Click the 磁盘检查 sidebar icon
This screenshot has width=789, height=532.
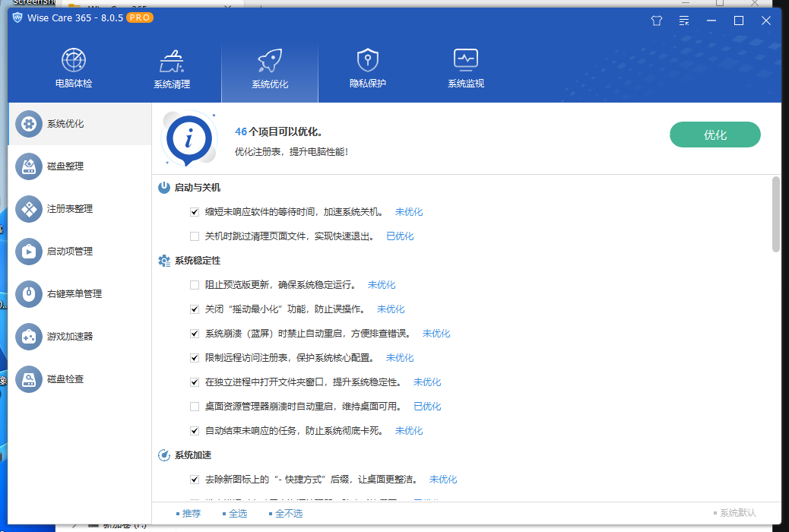(29, 379)
